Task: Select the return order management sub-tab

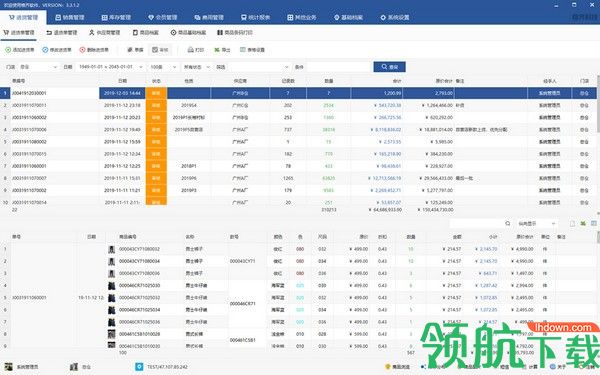Action: click(62, 33)
